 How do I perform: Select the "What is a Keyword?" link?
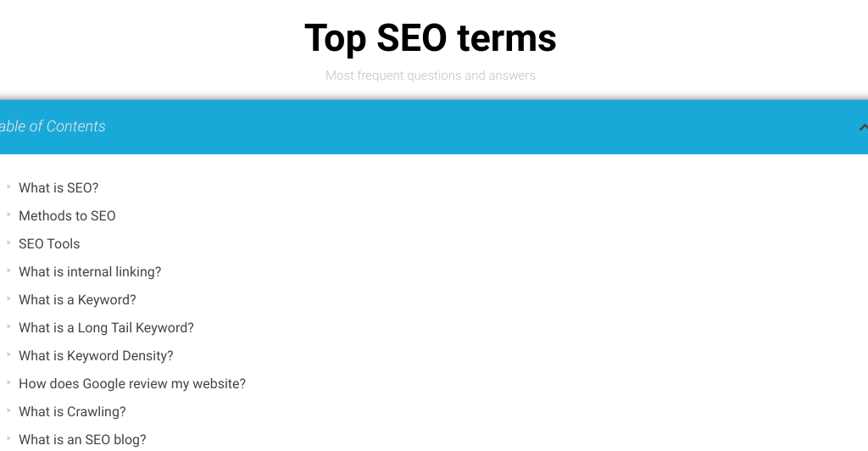point(77,300)
